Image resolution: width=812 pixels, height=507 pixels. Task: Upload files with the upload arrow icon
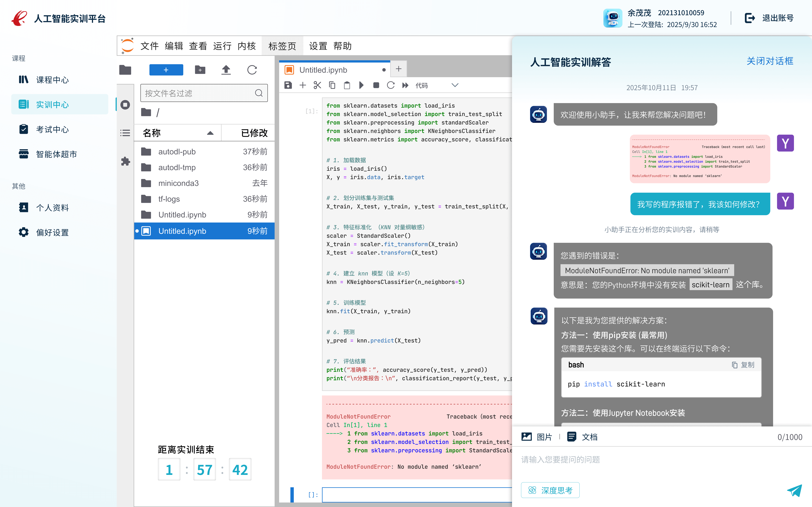pos(226,70)
